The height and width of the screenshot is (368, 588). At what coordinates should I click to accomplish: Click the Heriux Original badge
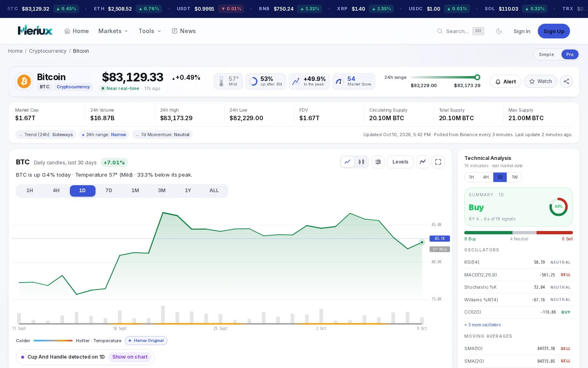click(146, 341)
